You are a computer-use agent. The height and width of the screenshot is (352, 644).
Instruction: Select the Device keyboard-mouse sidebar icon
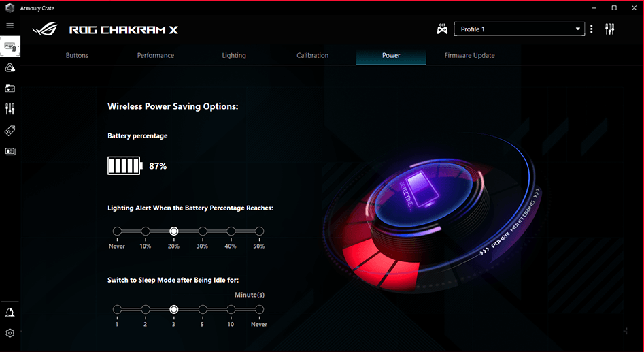(10, 46)
